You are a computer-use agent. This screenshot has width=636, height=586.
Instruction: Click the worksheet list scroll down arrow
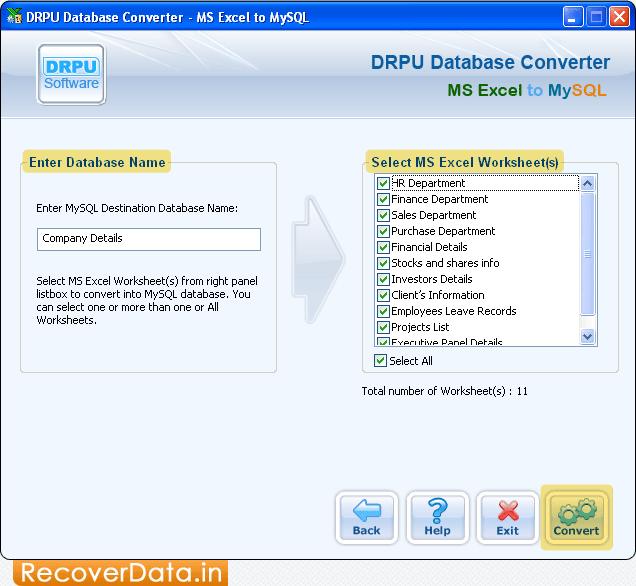click(587, 336)
